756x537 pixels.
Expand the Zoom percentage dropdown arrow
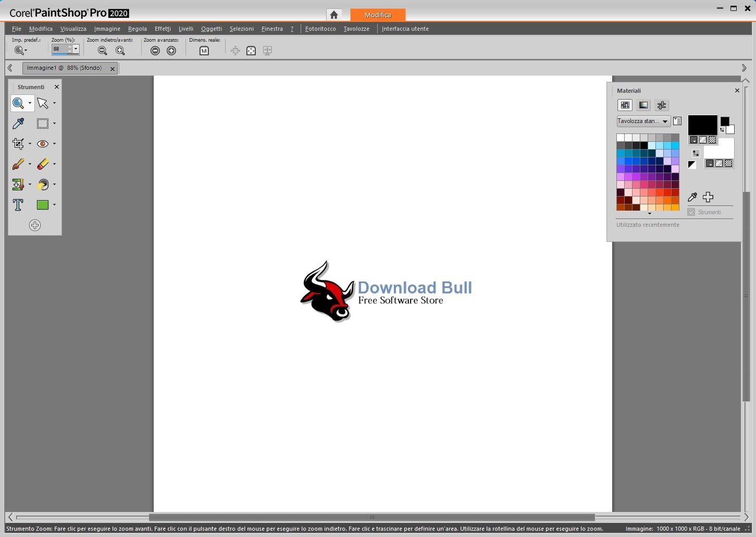click(x=76, y=50)
